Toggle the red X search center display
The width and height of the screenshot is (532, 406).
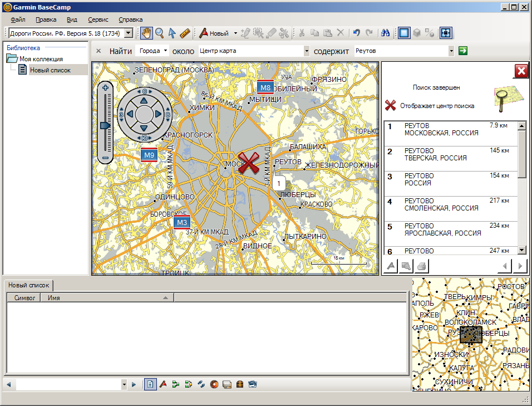[390, 105]
